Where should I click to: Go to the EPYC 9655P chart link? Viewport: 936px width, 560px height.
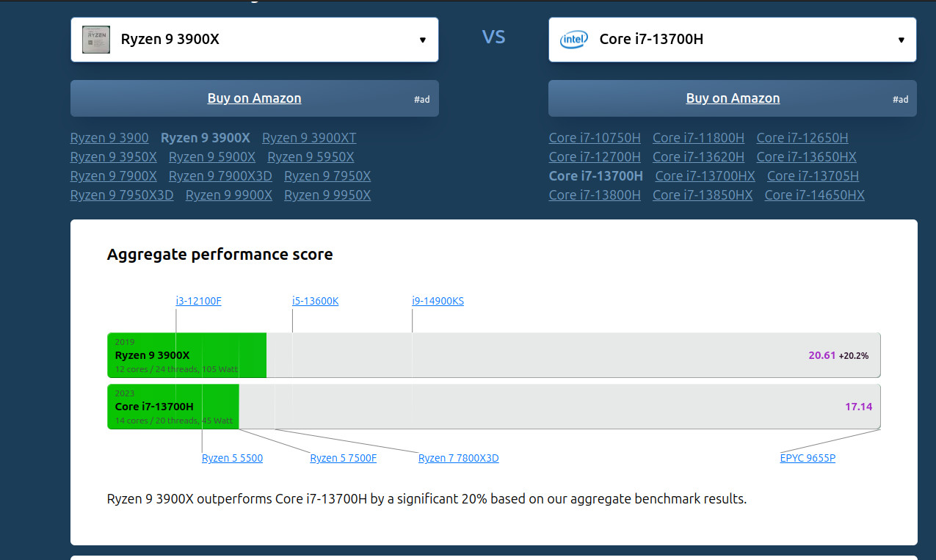[808, 459]
